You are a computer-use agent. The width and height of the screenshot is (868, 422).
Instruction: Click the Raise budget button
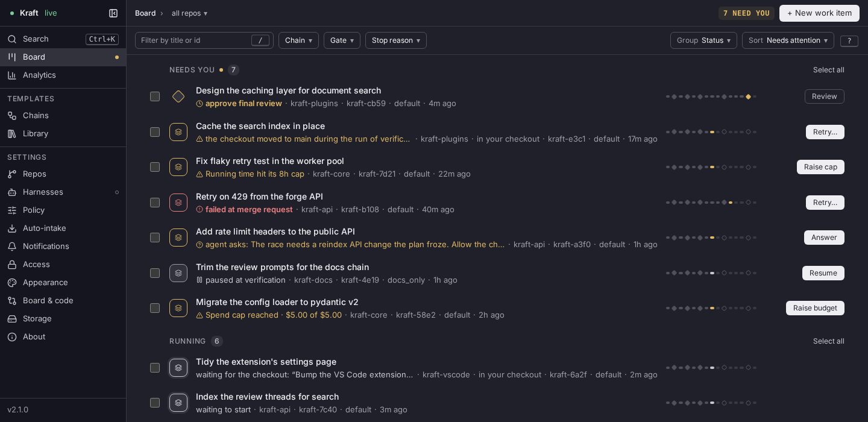[815, 308]
